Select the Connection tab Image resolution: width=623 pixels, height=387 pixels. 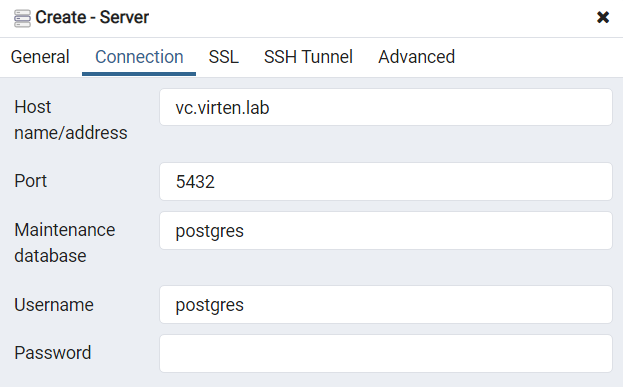139,57
